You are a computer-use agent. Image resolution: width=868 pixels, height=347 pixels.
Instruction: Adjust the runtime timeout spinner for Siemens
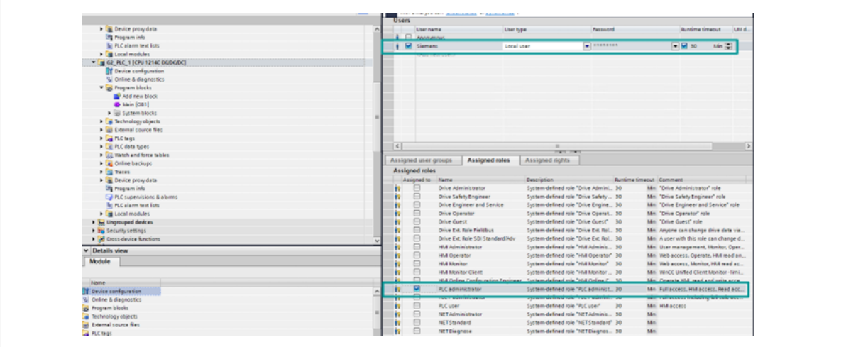coord(727,46)
